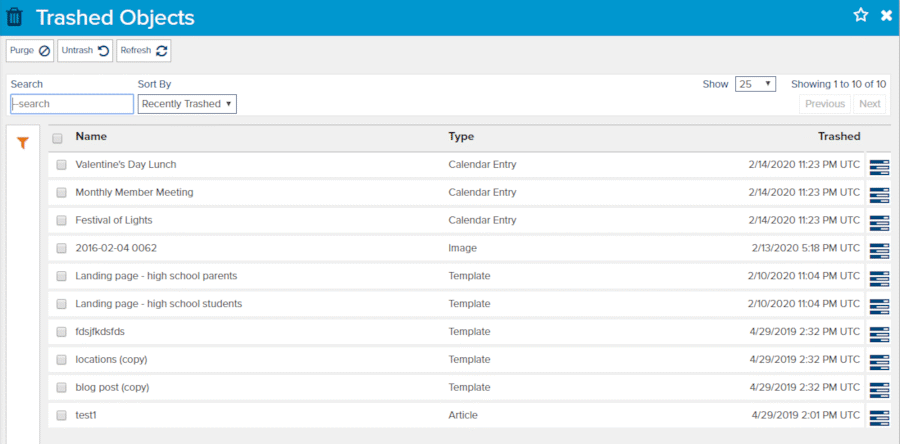The height and width of the screenshot is (444, 900).
Task: Check the Festival of Lights checkbox
Action: (x=61, y=220)
